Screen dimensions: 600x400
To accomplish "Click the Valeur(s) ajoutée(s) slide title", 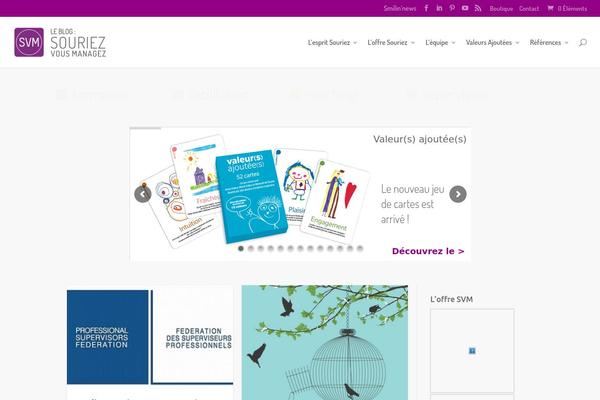I will point(420,139).
